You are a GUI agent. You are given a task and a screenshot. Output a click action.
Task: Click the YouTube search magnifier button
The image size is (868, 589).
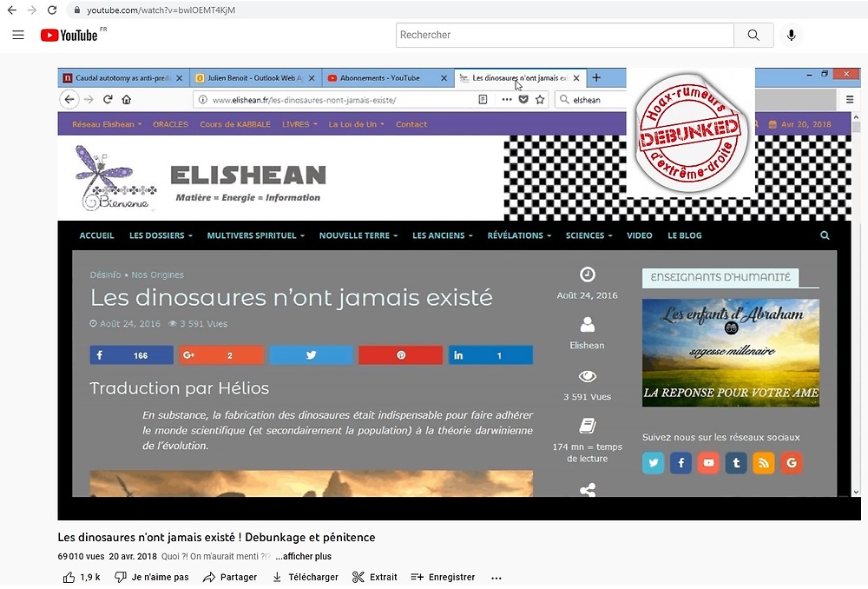pos(753,35)
